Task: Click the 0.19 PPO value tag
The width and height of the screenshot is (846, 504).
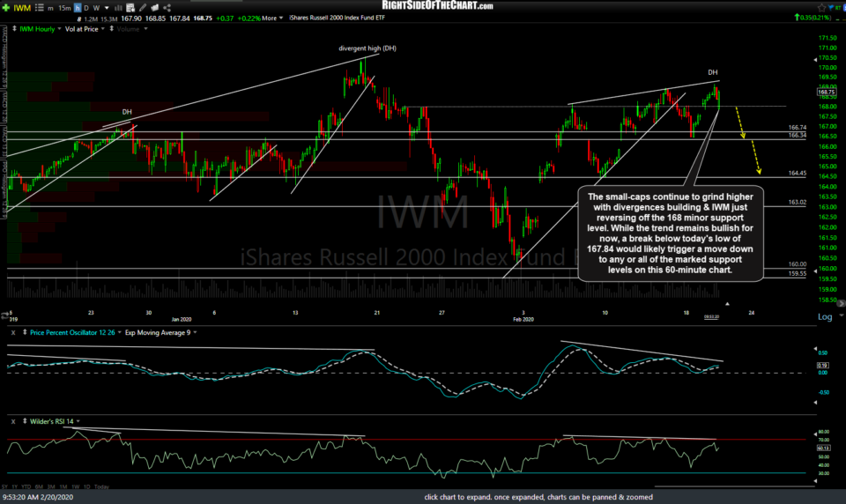Action: pyautogui.click(x=823, y=366)
